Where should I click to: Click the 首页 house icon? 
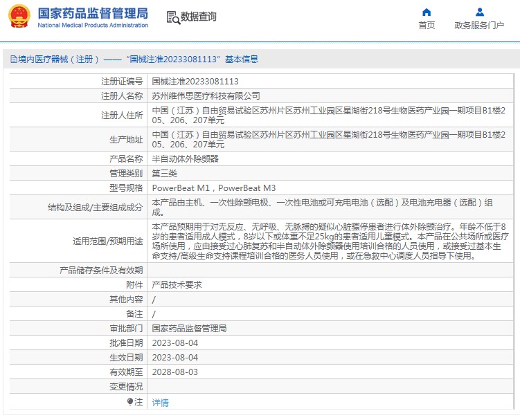427,12
